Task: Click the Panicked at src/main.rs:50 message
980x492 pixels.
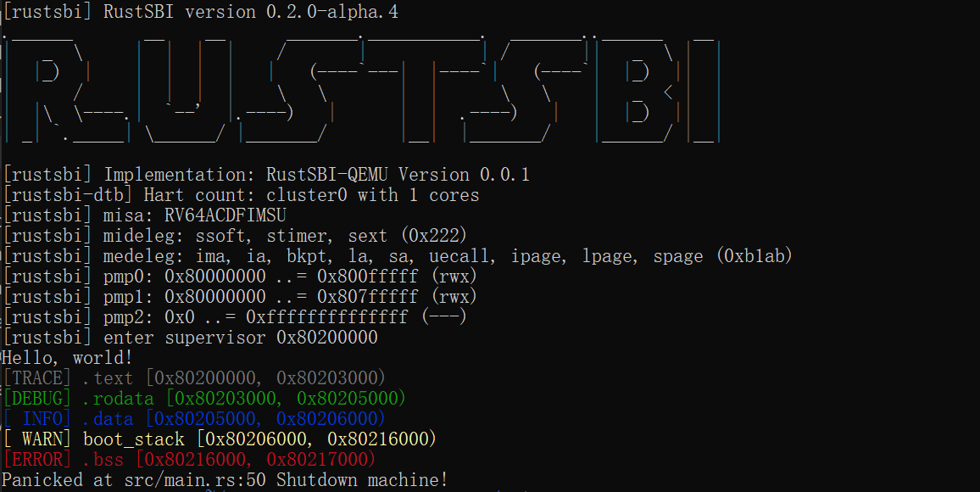Action: click(x=225, y=480)
